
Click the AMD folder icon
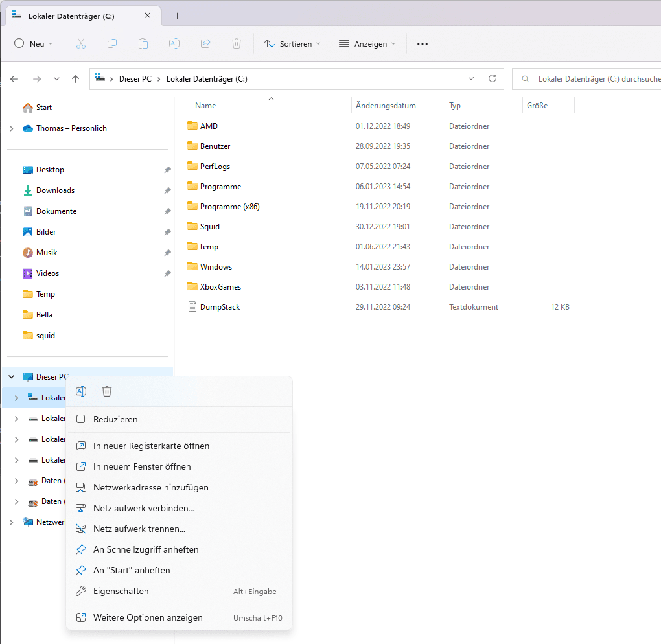coord(192,126)
